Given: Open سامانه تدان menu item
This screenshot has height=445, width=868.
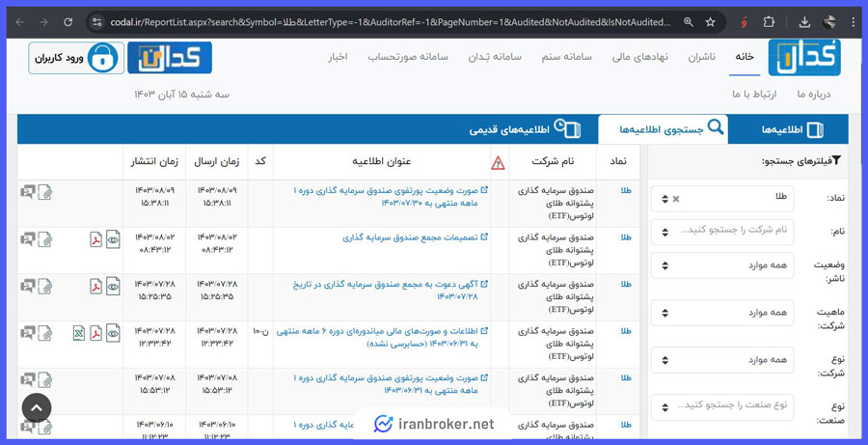Looking at the screenshot, I should [495, 57].
